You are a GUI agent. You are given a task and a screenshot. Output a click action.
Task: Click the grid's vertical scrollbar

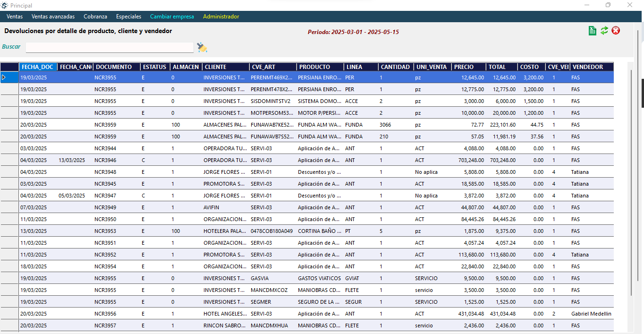click(x=630, y=189)
